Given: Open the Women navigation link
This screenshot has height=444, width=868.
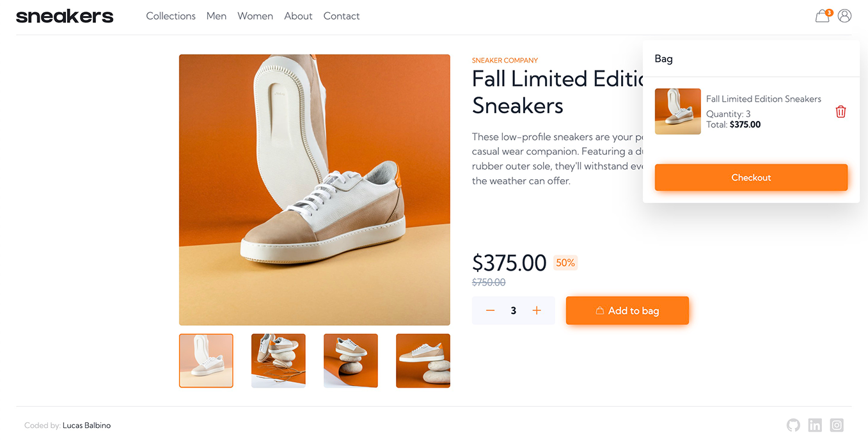Looking at the screenshot, I should [x=255, y=15].
